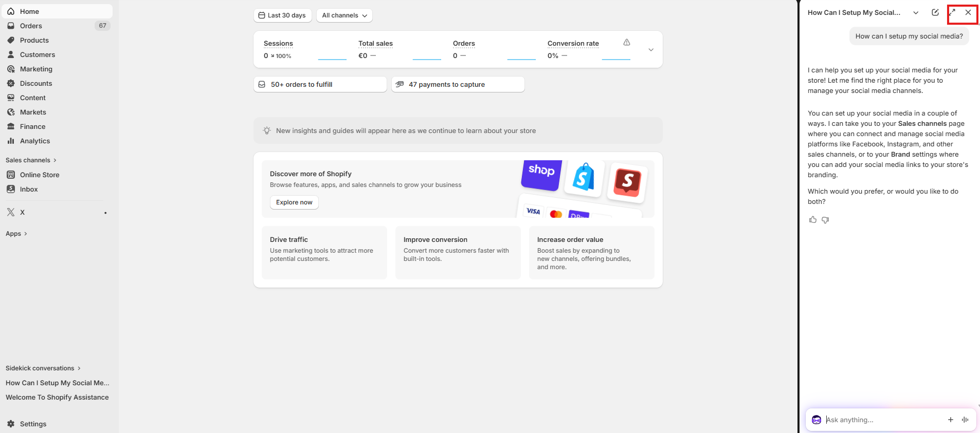Open Content section
980x433 pixels.
pos(57,98)
